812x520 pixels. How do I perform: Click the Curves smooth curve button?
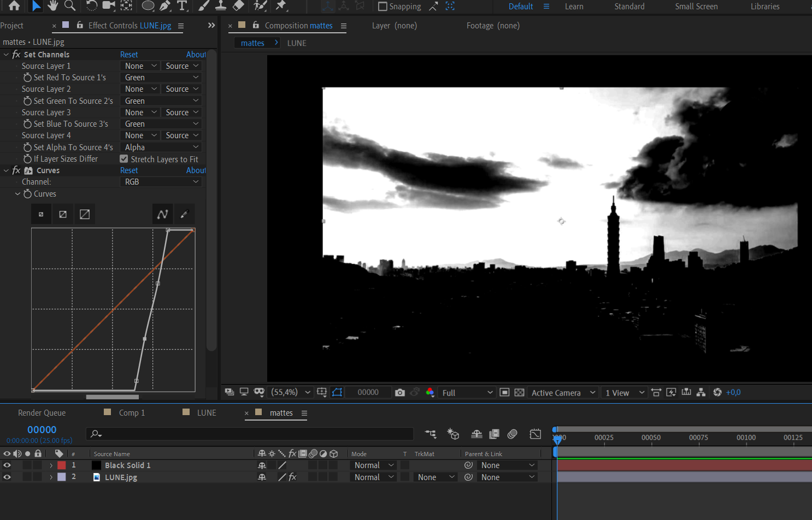(162, 214)
